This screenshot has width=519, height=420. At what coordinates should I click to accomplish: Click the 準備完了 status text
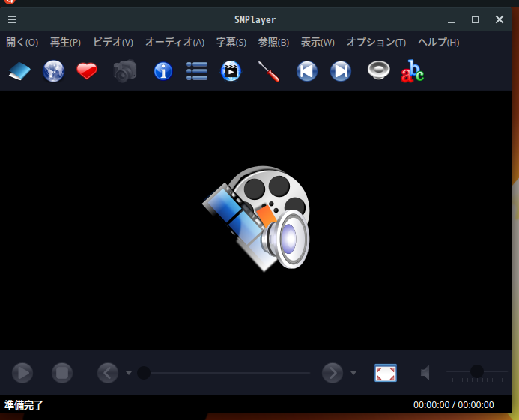(23, 405)
